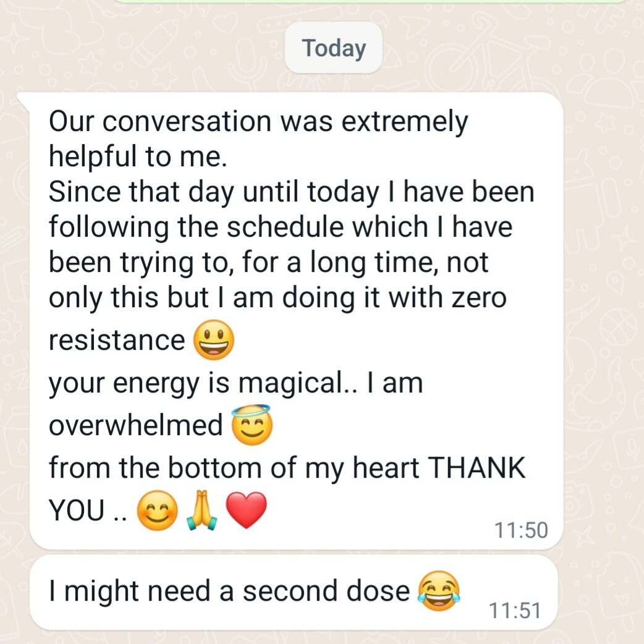Tap the word "THANK" in the message
Viewport: 644px width, 644px height.
point(477,467)
